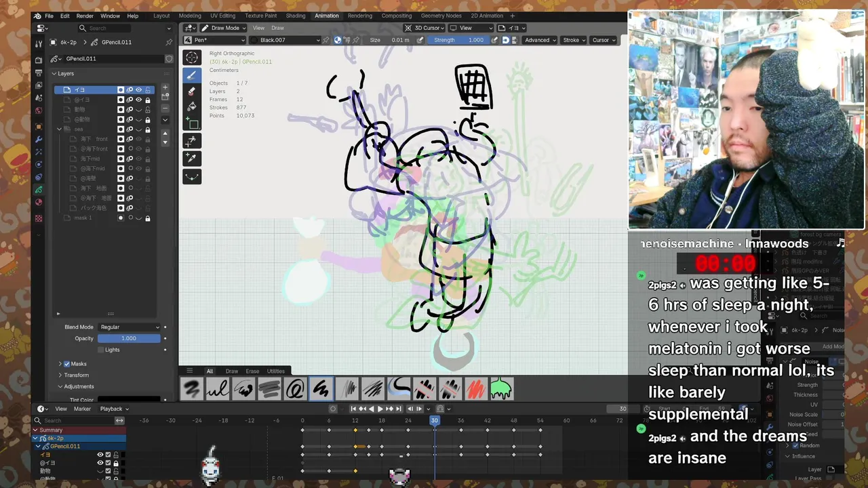Toggle lock of イヨ layer
The image size is (868, 488).
coord(148,89)
